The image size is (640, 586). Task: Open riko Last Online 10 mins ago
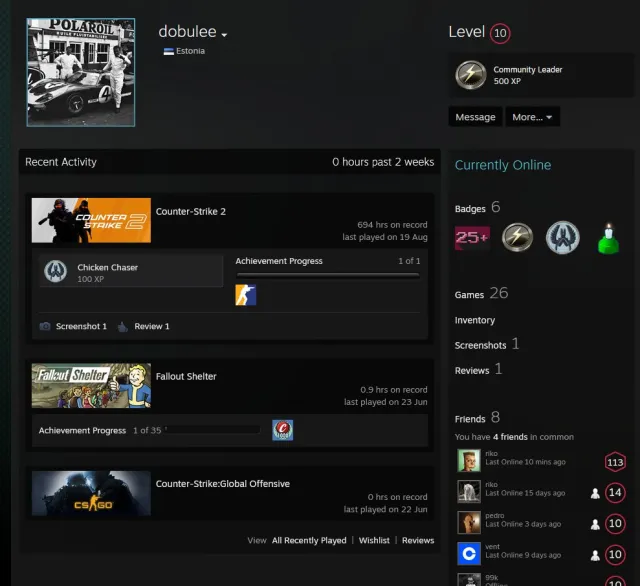525,458
